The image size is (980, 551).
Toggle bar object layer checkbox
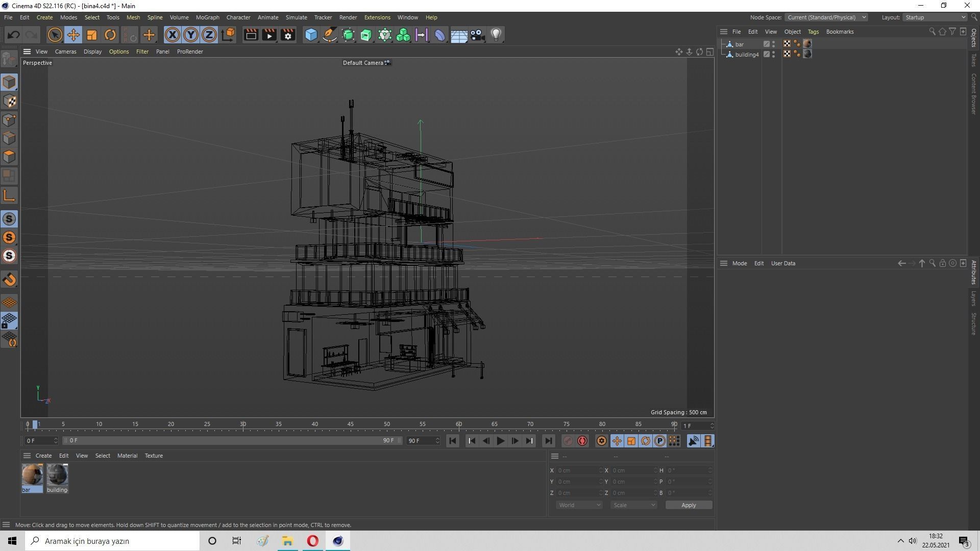coord(766,44)
